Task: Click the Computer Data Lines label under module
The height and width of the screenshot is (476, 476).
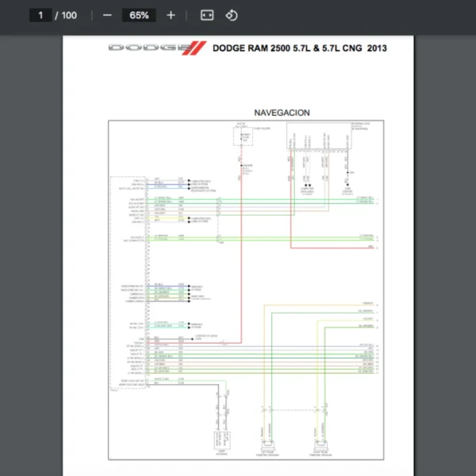Action: [308, 190]
